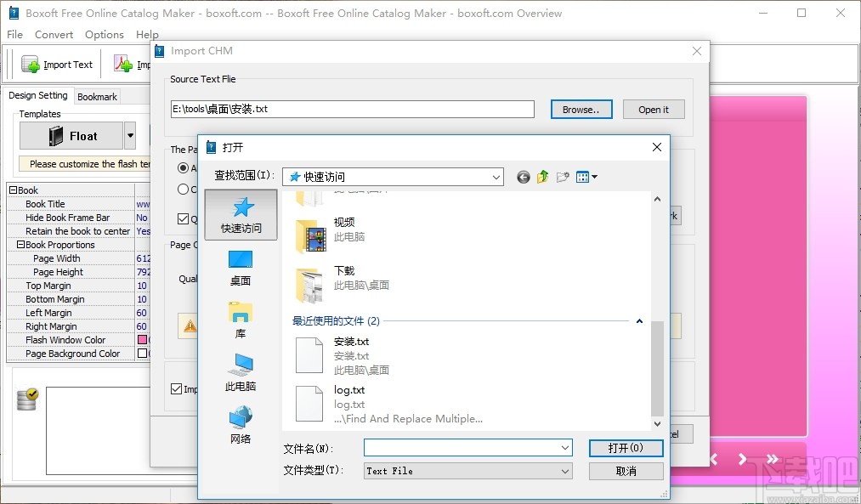
Task: Switch to the Bookmark tab
Action: coord(96,96)
